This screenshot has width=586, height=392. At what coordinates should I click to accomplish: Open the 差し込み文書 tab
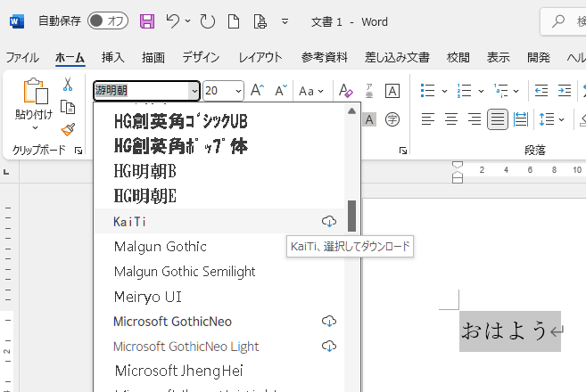pos(397,58)
